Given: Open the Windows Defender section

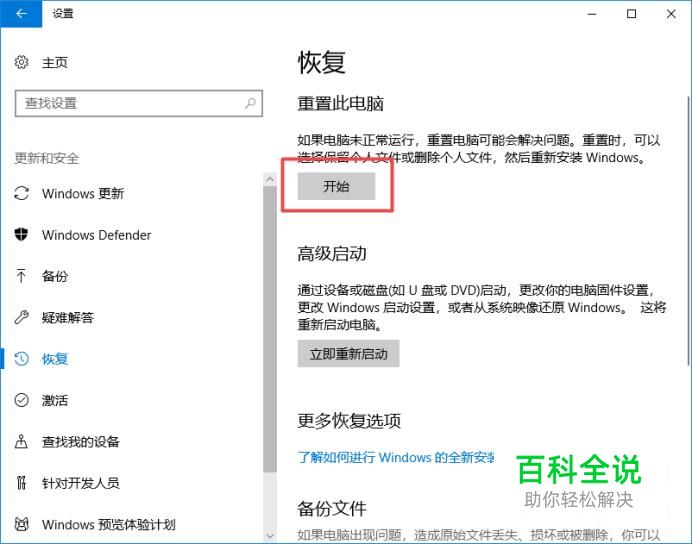Looking at the screenshot, I should (96, 235).
